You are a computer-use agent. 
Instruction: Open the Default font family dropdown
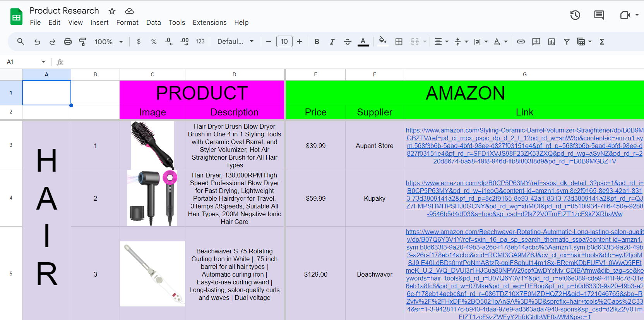click(235, 42)
